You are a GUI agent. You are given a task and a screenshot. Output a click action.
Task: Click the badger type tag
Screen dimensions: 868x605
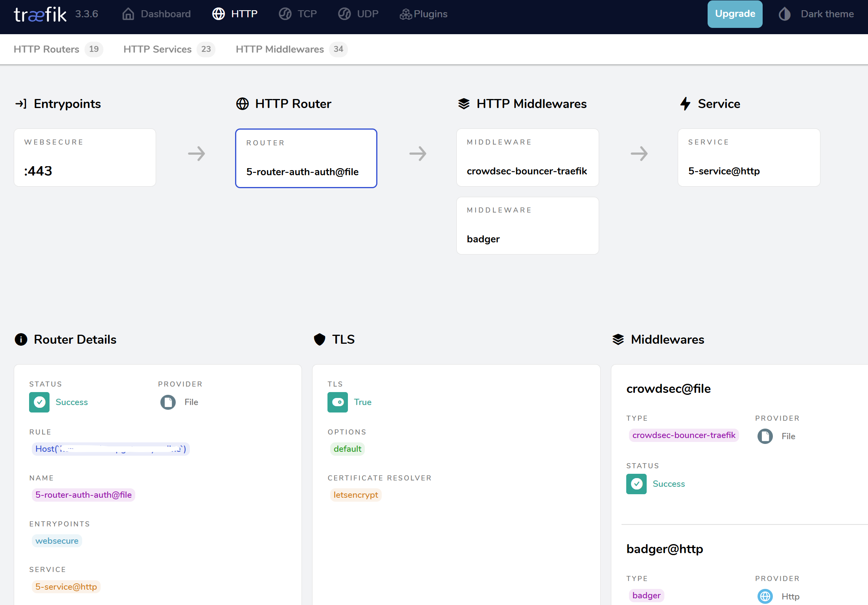pos(646,596)
